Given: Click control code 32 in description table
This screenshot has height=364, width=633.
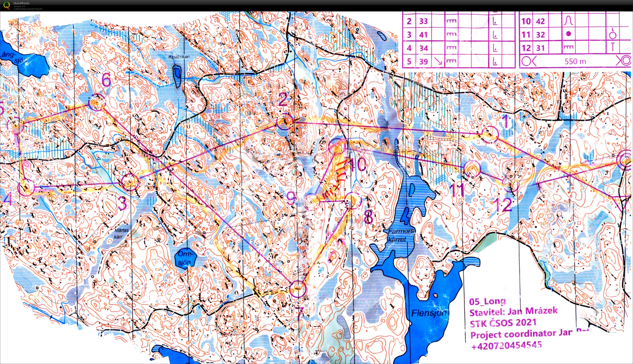Looking at the screenshot, I should pyautogui.click(x=540, y=34).
